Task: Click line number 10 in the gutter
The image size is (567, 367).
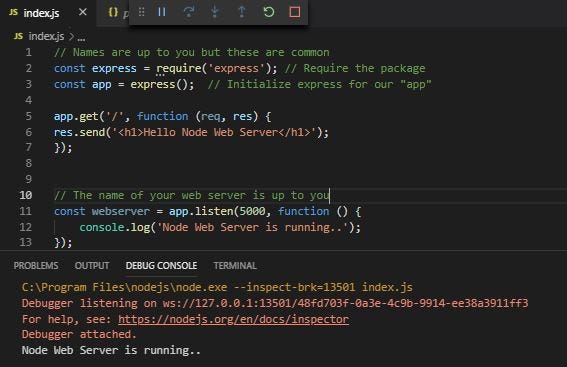Action: (x=26, y=195)
